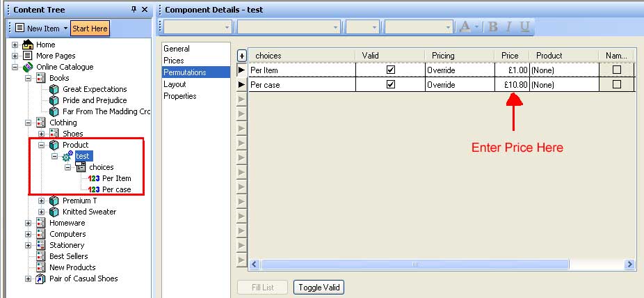644x298 pixels.
Task: Click the add row plus icon
Action: point(242,56)
